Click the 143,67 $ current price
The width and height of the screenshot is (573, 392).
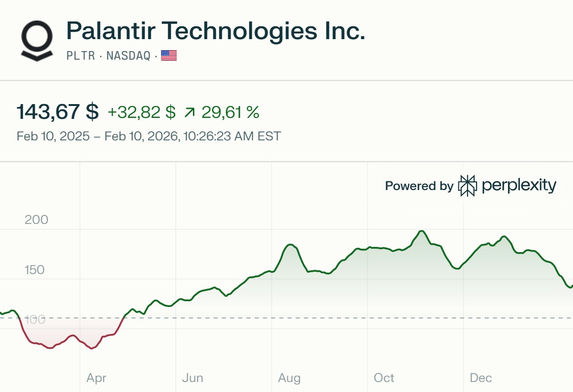click(x=57, y=112)
